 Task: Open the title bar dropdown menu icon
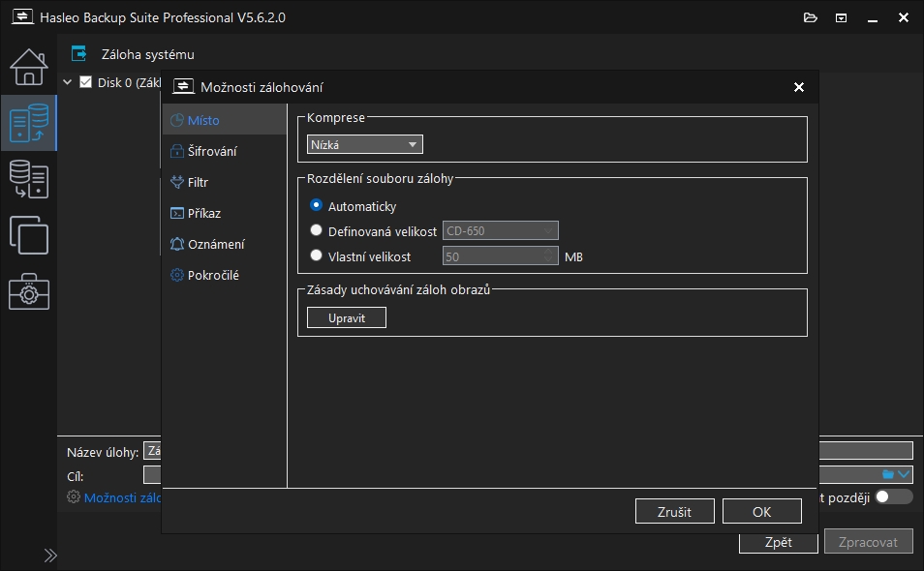pyautogui.click(x=842, y=18)
